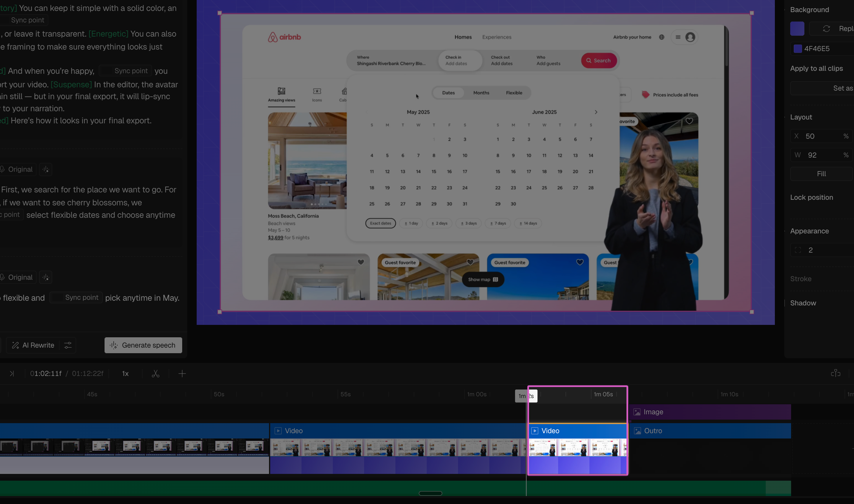Click the Exact dates chip in calendar

[x=380, y=223]
